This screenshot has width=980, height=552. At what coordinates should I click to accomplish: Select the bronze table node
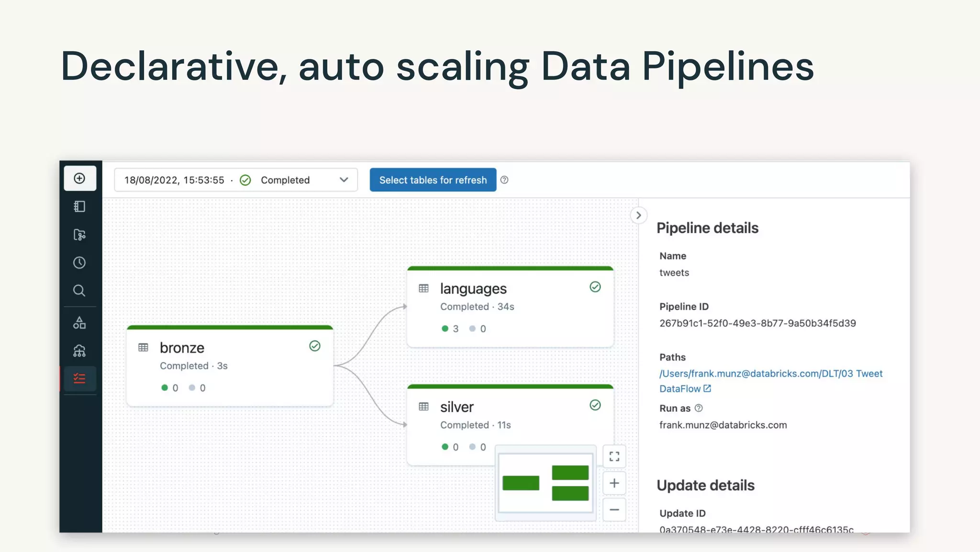pos(230,366)
